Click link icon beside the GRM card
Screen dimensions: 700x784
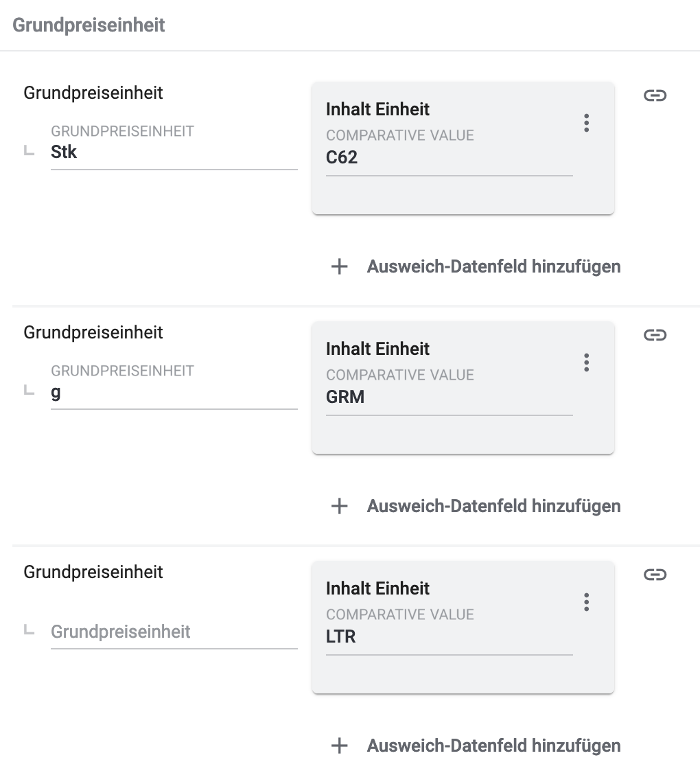[655, 335]
